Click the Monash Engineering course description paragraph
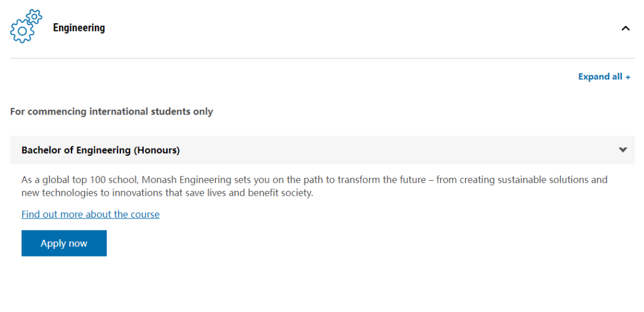644x312 pixels. (x=314, y=186)
